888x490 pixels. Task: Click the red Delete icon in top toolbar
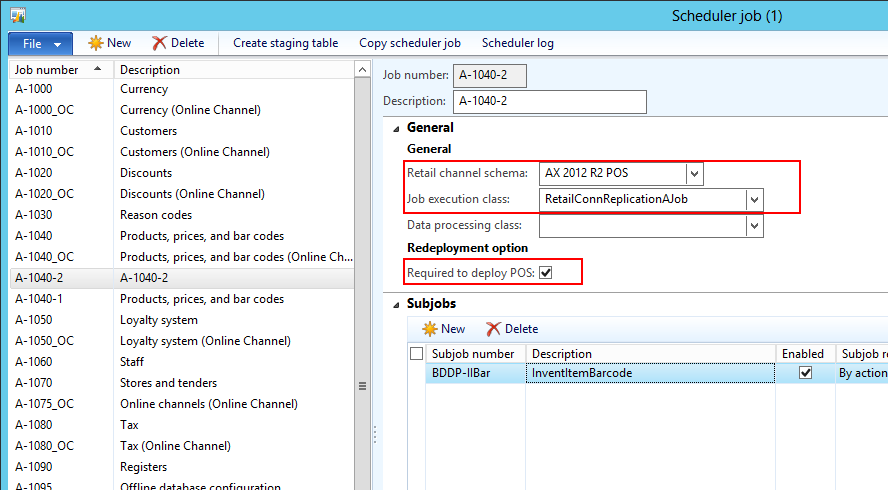point(159,43)
